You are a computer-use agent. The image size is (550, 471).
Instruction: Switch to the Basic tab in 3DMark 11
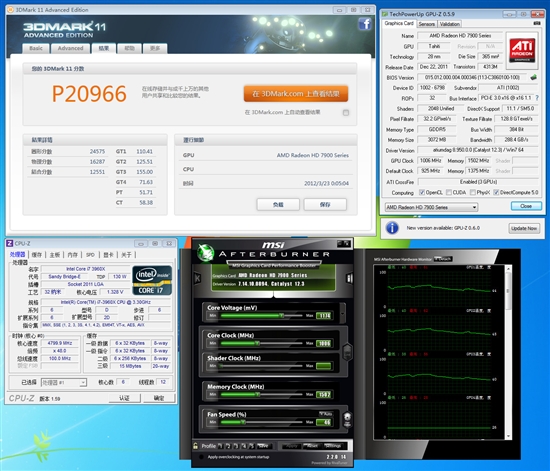pos(36,48)
